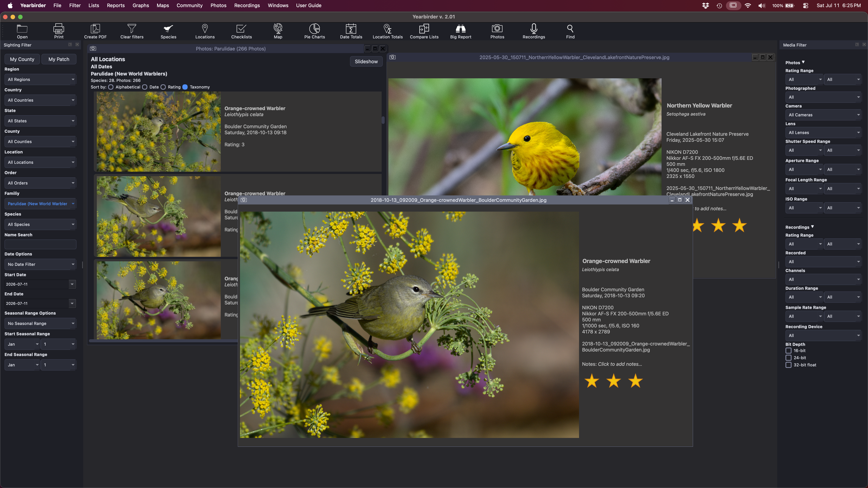Select Taxonomy sort radio button
Image resolution: width=868 pixels, height=488 pixels.
coord(185,87)
